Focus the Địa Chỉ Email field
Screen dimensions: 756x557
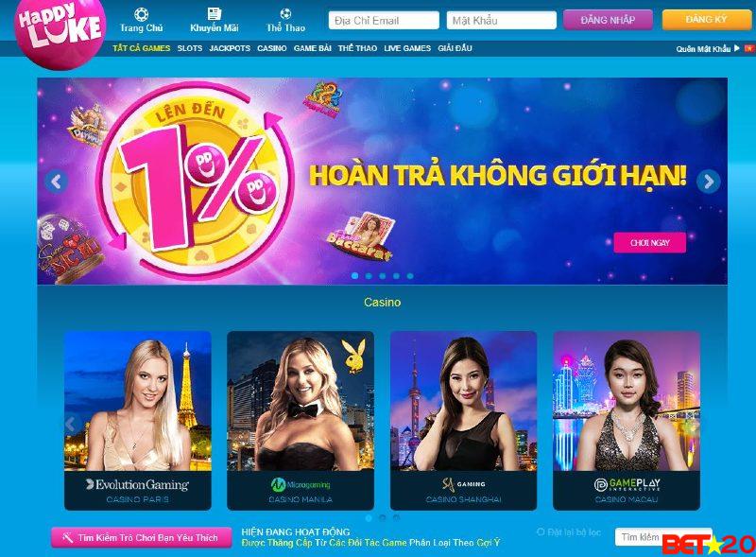[384, 20]
